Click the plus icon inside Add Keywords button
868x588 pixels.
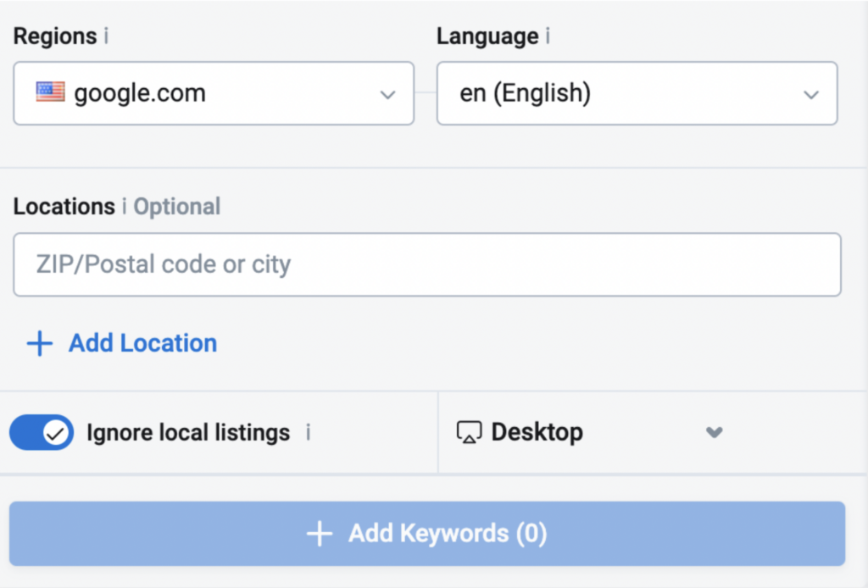[320, 534]
